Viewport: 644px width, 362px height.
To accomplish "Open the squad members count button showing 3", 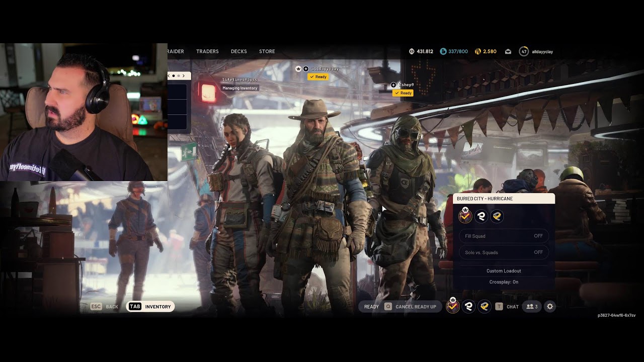I will click(532, 307).
